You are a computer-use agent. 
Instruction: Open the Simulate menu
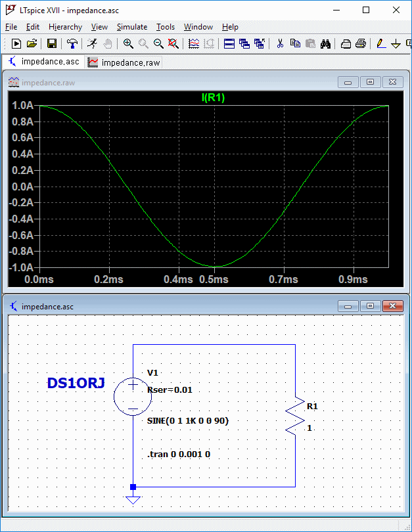pyautogui.click(x=132, y=27)
